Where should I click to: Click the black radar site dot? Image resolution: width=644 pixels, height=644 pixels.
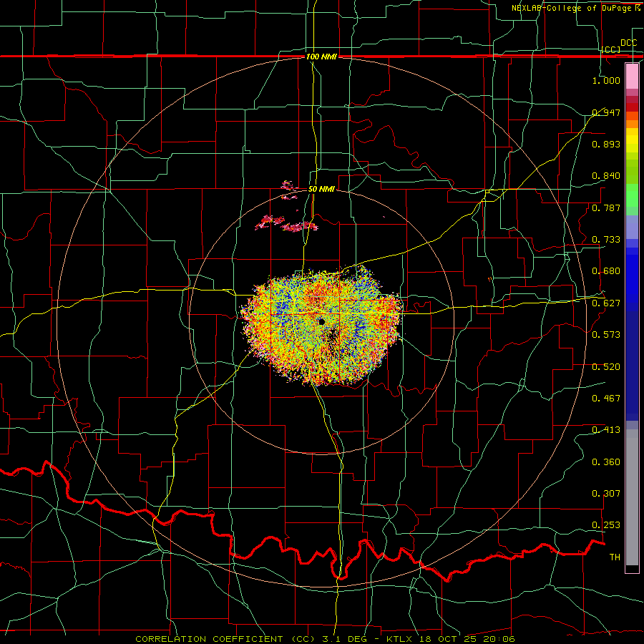pyautogui.click(x=321, y=322)
